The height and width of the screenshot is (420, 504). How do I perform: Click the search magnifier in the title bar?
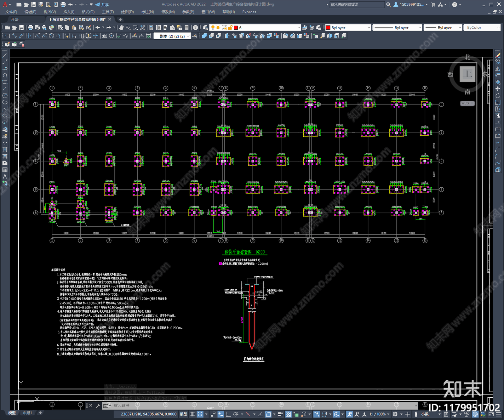pos(388,4)
